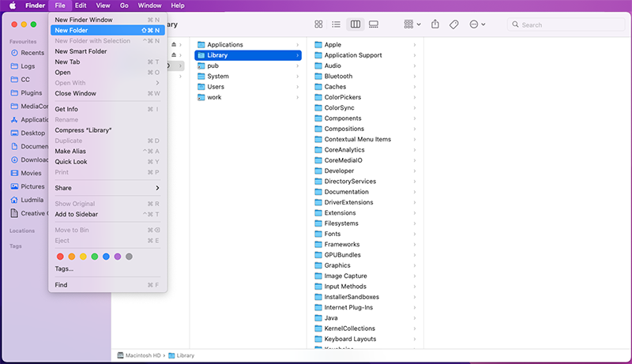Expand the Developer folder chevron
This screenshot has height=364, width=632.
(414, 171)
